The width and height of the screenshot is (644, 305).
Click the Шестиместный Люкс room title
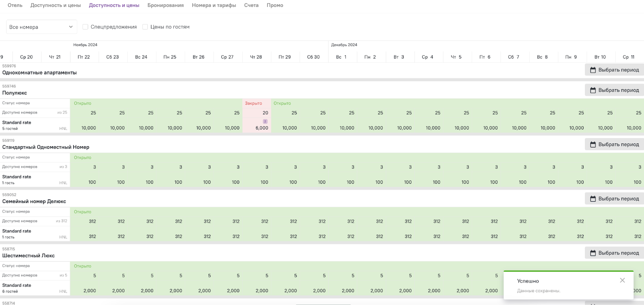pyautogui.click(x=29, y=256)
